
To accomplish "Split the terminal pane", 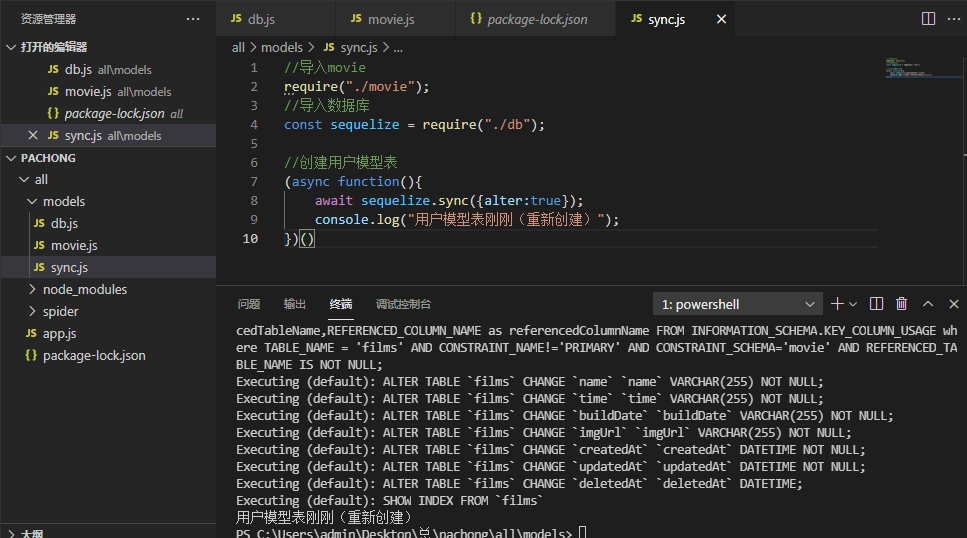I will 876,304.
